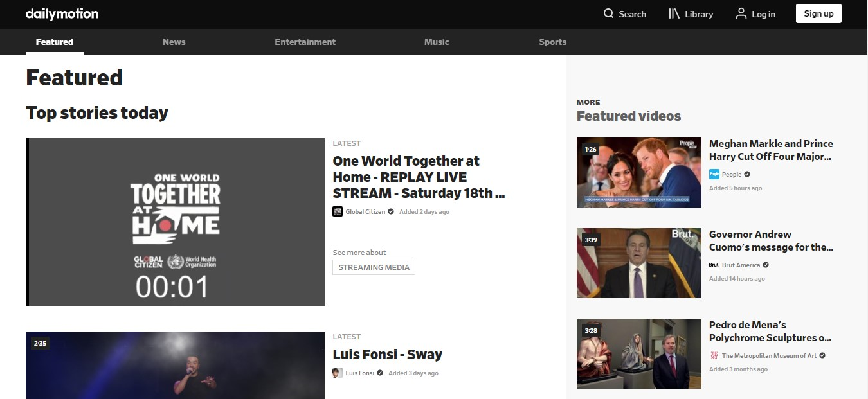Click the LATEST label above One World Together
868x399 pixels.
point(347,143)
